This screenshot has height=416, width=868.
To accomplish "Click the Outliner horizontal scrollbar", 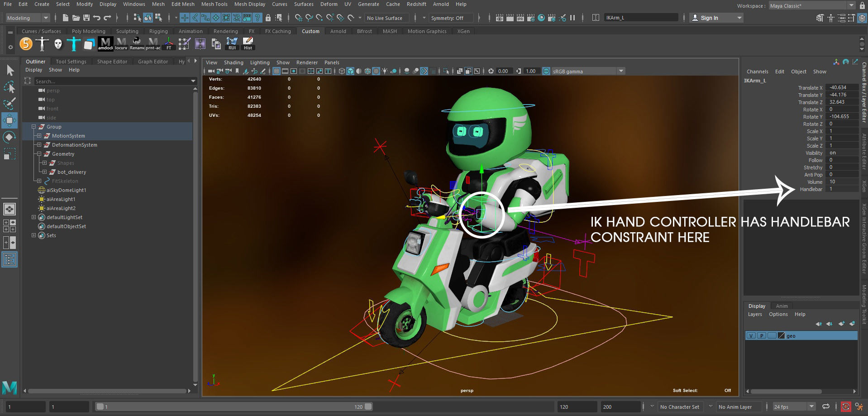I will (107, 391).
